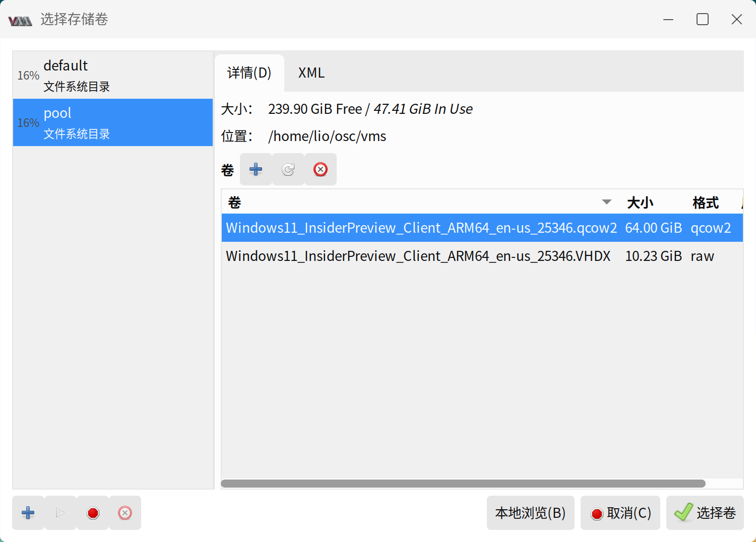
Task: Switch to the XML tab
Action: coord(311,73)
